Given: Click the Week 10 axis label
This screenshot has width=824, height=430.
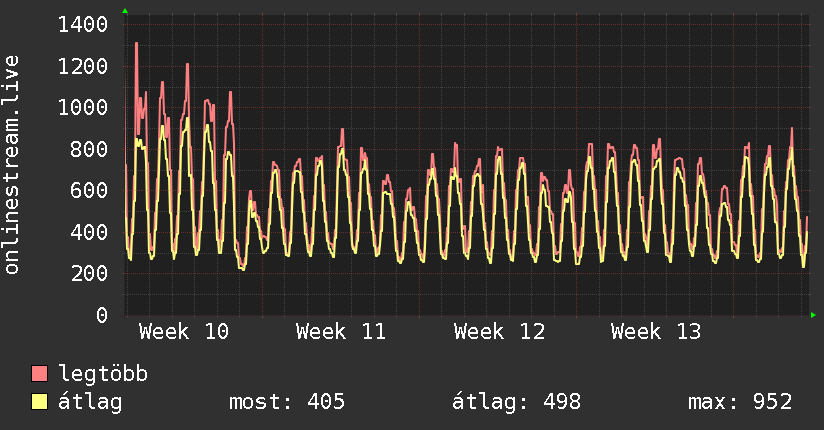Looking at the screenshot, I should click(184, 332).
